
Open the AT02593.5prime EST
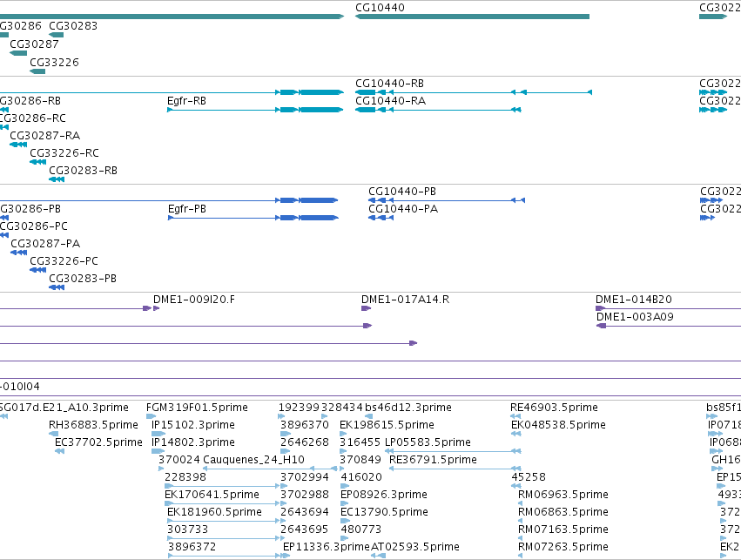(378, 556)
